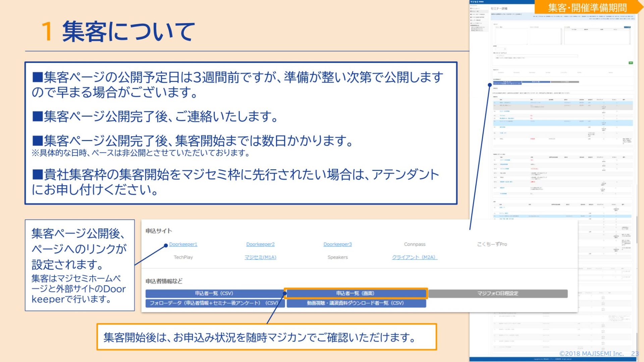The height and width of the screenshot is (362, 644).
Task: Open the Doorkeeper1 application site link
Action: 183,244
